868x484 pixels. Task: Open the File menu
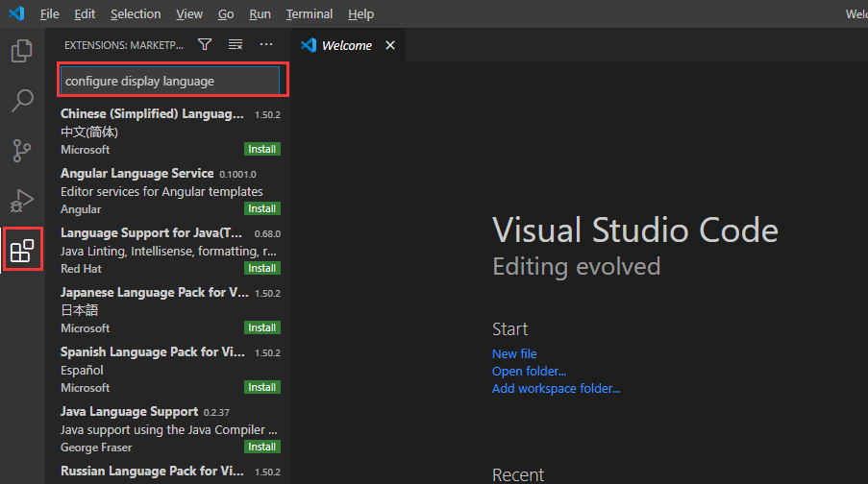point(49,13)
